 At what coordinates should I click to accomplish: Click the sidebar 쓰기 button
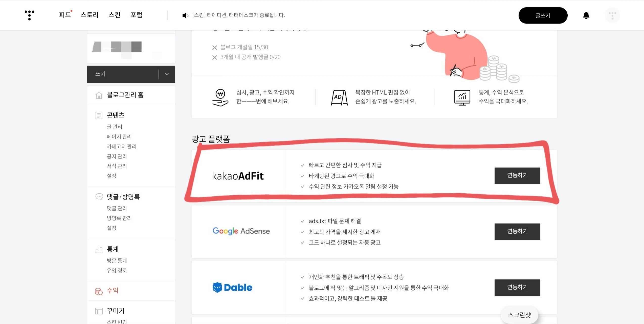pyautogui.click(x=123, y=74)
